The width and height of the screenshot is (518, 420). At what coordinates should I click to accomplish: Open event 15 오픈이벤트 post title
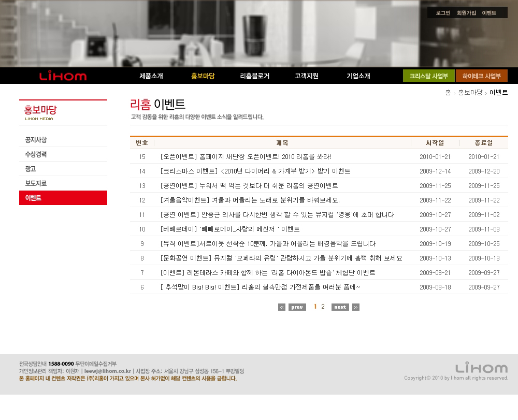click(x=246, y=156)
